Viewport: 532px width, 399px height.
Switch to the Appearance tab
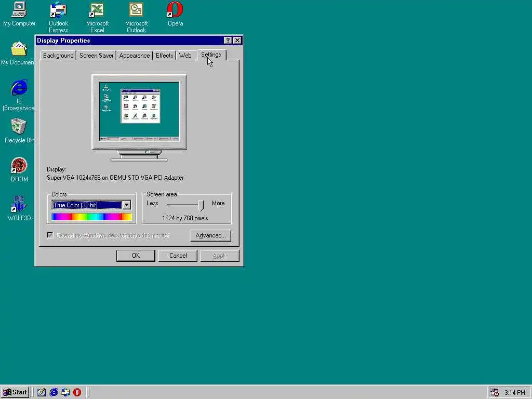pyautogui.click(x=135, y=55)
